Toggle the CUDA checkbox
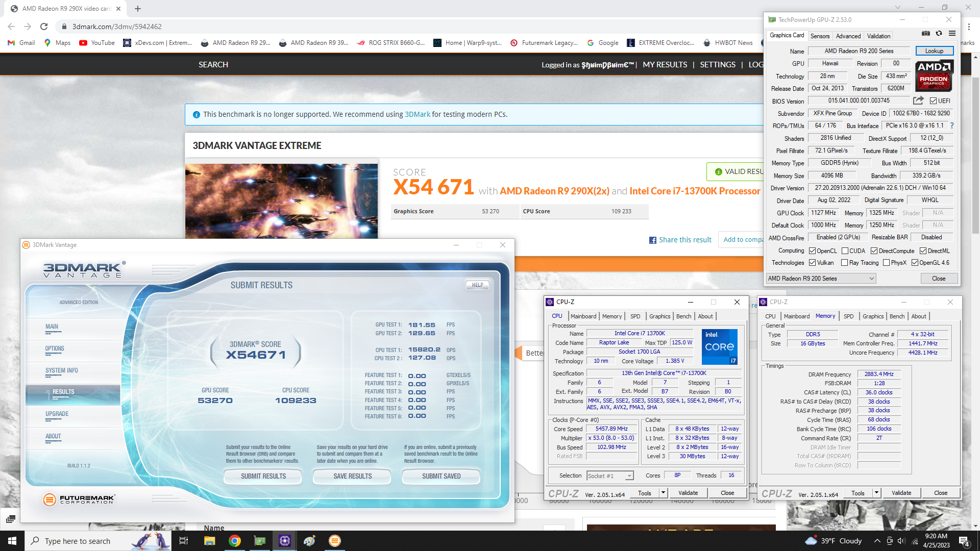The height and width of the screenshot is (551, 980). point(845,251)
